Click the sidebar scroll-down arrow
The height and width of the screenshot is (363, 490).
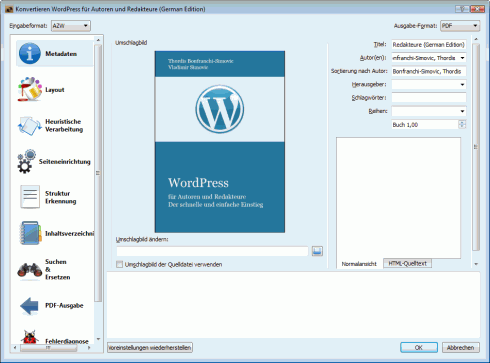(x=98, y=339)
